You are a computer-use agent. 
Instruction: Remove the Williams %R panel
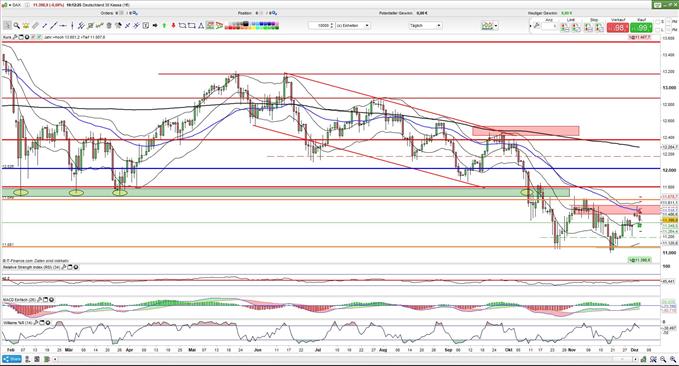coord(48,323)
